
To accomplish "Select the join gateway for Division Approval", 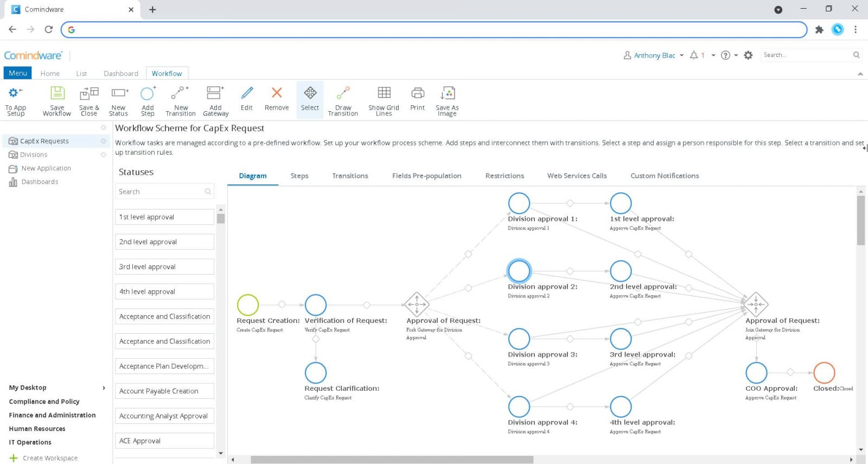I will coord(756,304).
